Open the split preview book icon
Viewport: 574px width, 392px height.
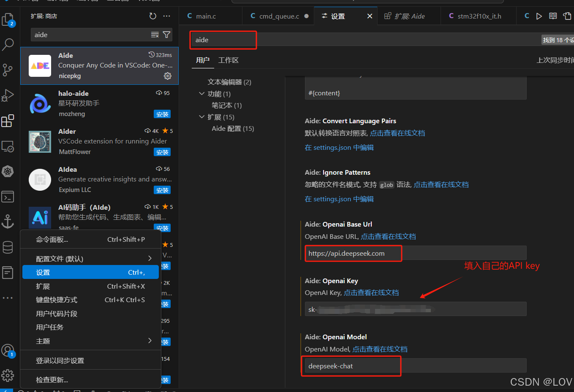point(553,16)
